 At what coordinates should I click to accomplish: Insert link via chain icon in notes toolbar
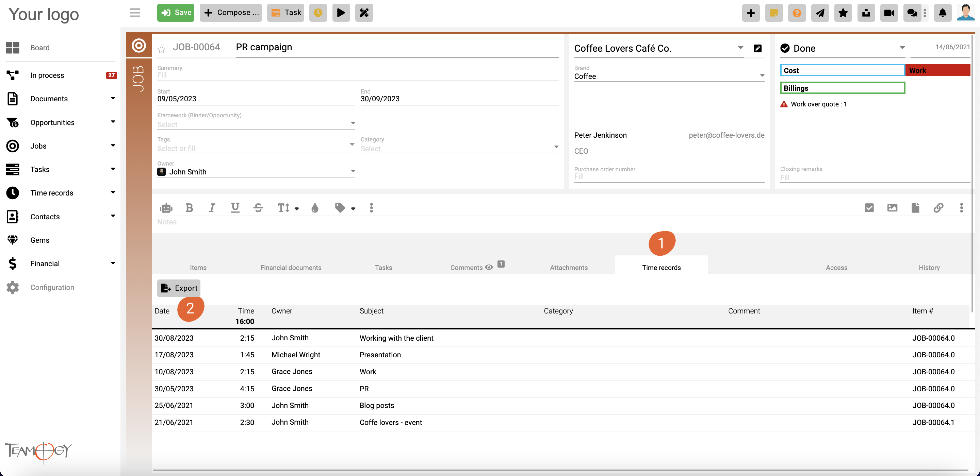click(938, 208)
